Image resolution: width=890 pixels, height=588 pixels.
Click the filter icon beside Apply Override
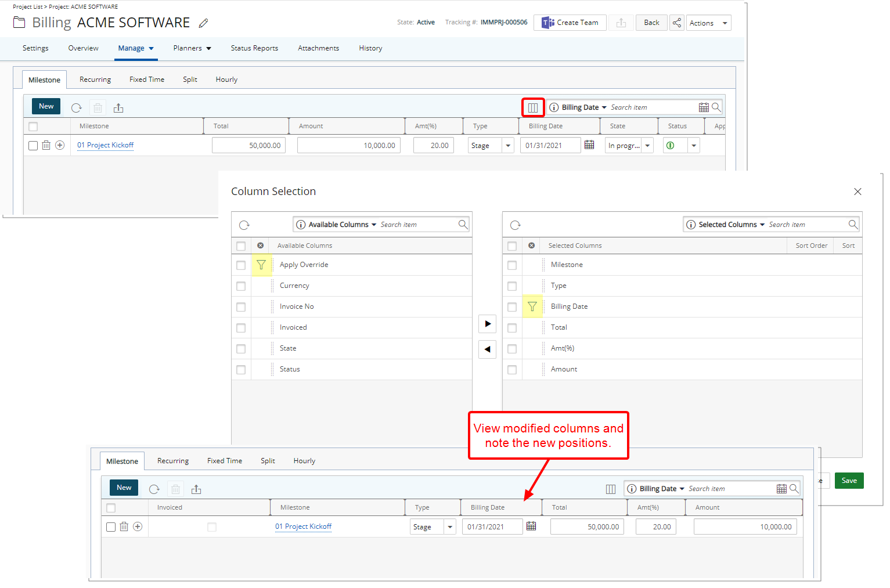(x=261, y=265)
